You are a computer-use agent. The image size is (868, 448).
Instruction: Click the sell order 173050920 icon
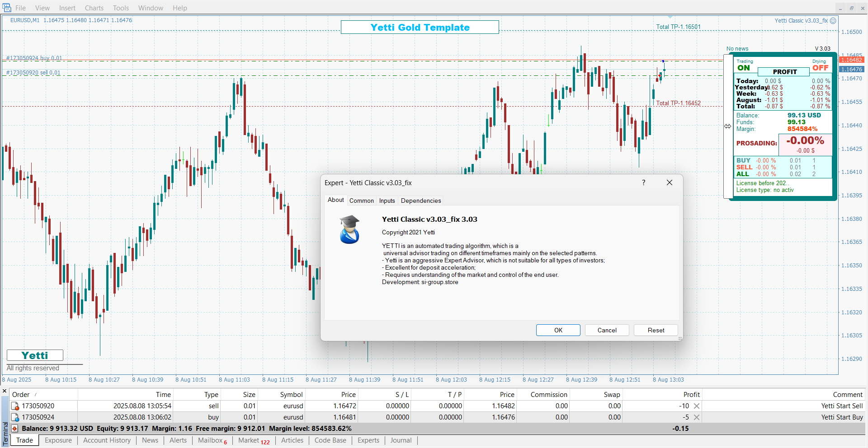pyautogui.click(x=15, y=406)
